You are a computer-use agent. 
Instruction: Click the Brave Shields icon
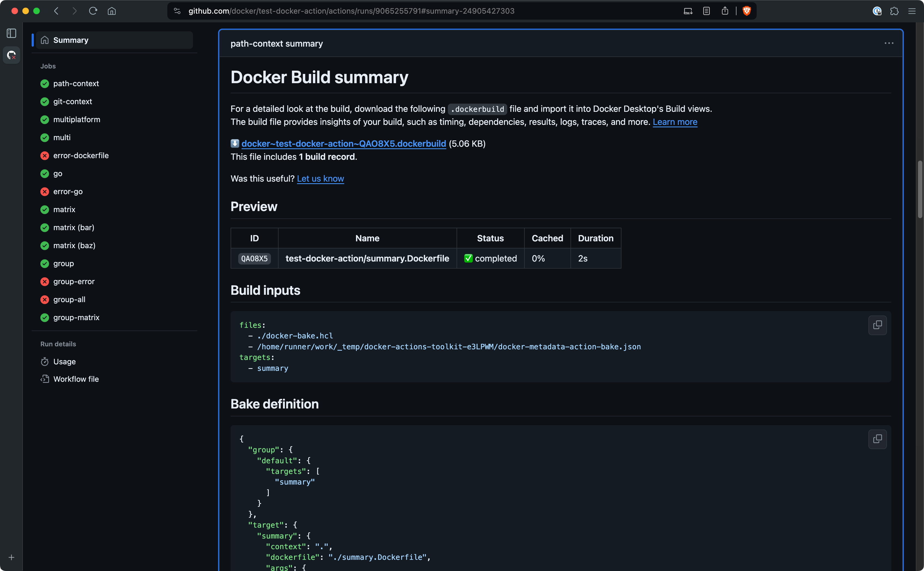click(747, 11)
